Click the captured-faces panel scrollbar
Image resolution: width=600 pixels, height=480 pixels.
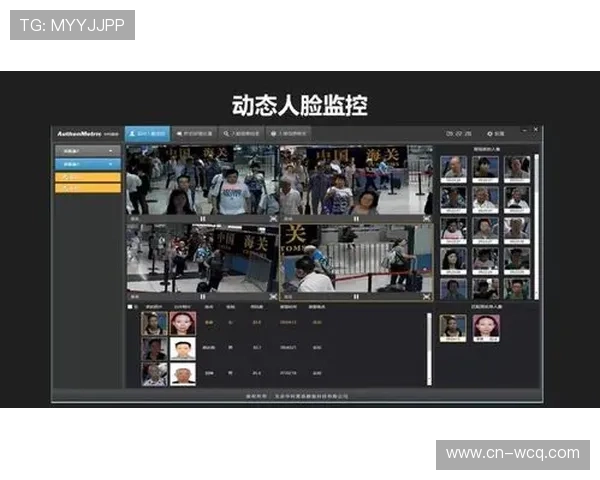coord(536,227)
